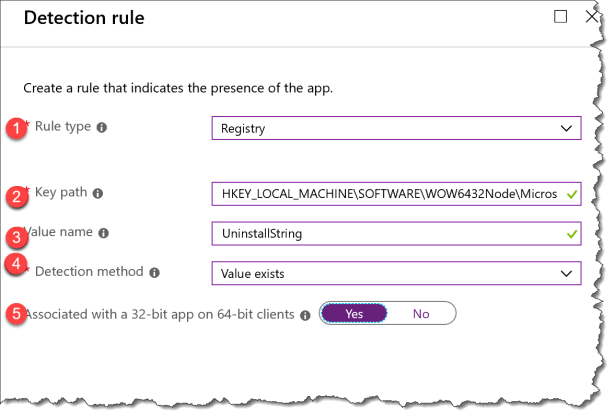
Task: Maximize the Detection rule panel
Action: tap(560, 17)
